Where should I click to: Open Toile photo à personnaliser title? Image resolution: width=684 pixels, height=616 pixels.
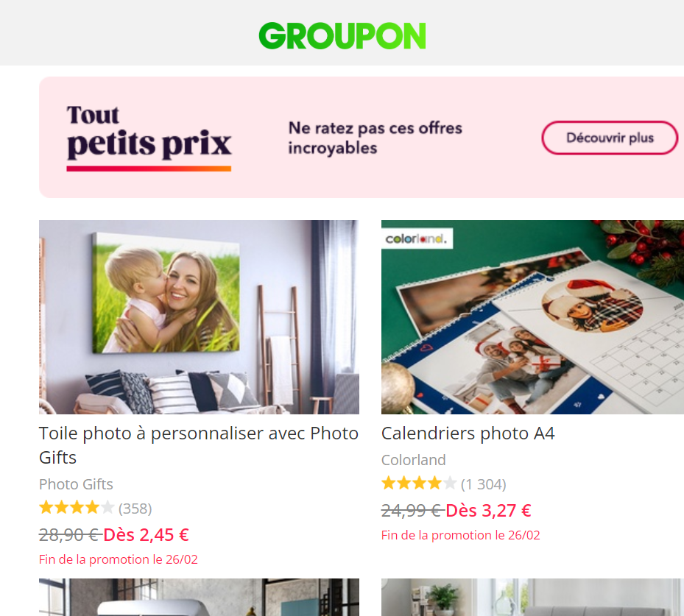pyautogui.click(x=199, y=445)
